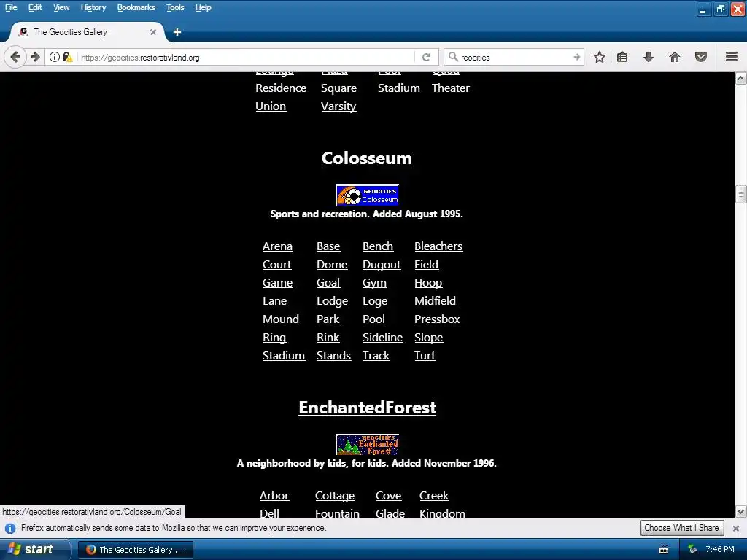Open the Hoop link
Screen dimensions: 747x560
tap(427, 284)
